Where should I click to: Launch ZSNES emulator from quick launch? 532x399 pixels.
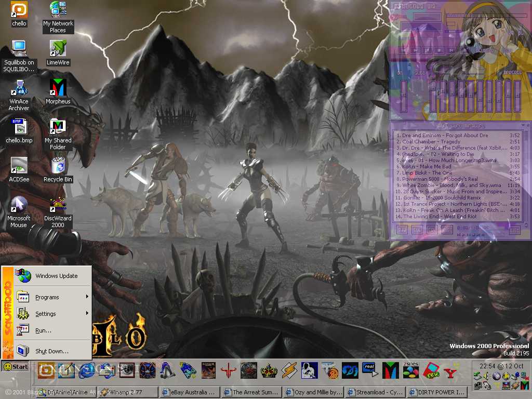click(411, 370)
